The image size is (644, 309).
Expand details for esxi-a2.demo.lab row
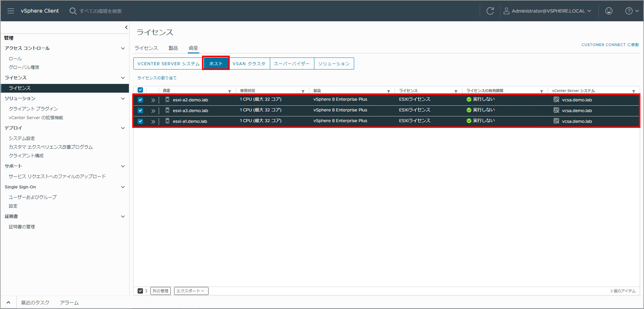coord(153,100)
